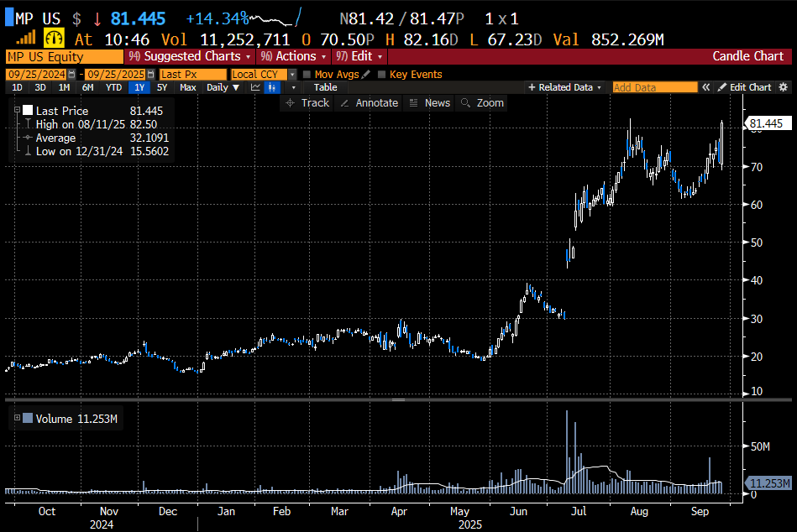Viewport: 797px width, 532px height.
Task: Collapse the Volume legend box
Action: coord(17,418)
